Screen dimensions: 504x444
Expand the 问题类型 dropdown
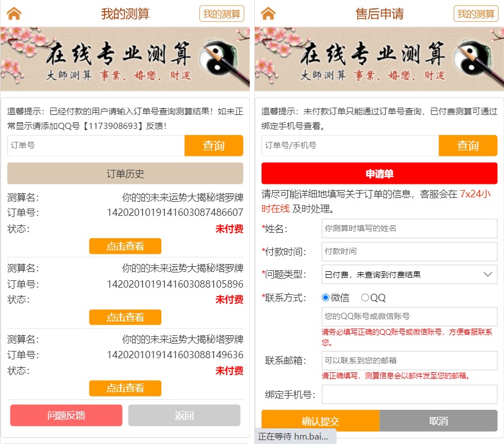coord(409,275)
